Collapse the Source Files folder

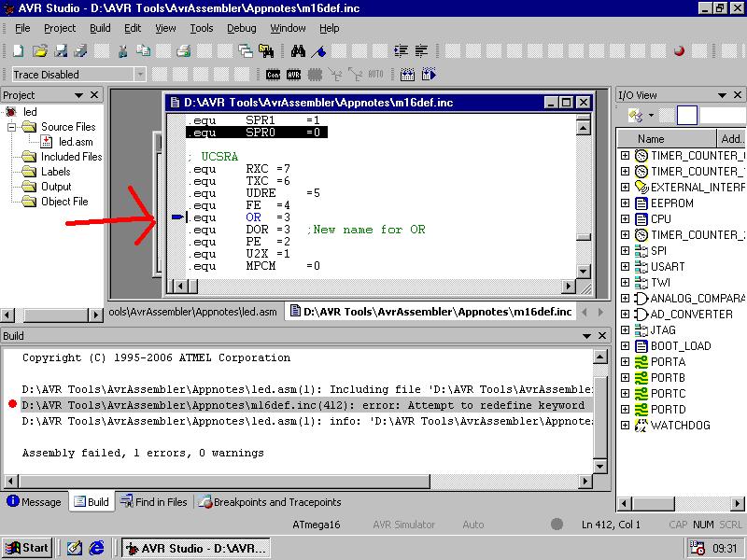click(12, 127)
